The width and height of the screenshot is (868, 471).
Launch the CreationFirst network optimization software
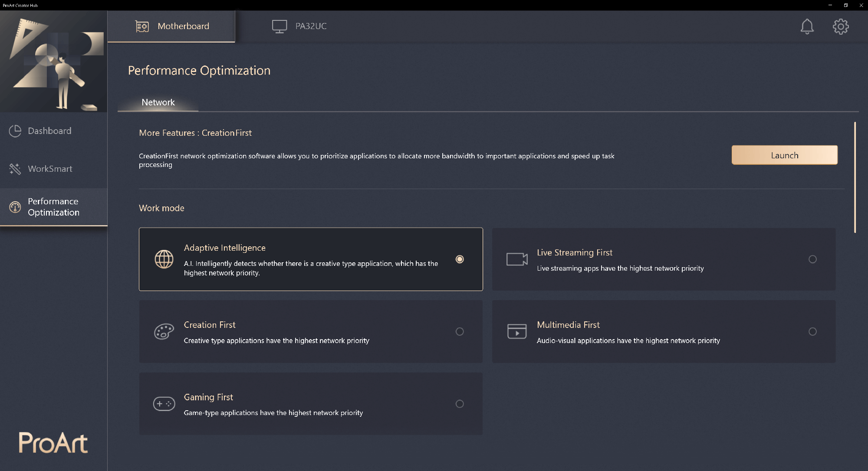[784, 155]
